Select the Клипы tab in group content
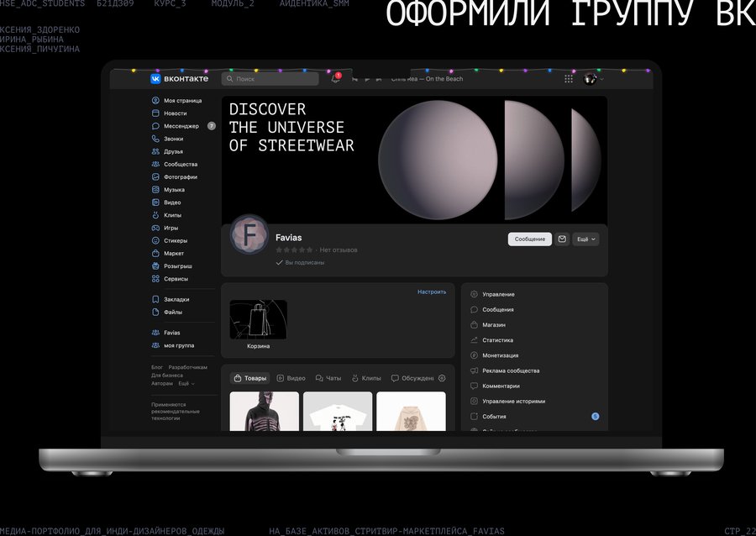Viewport: 756px width, 536px height. 366,378
